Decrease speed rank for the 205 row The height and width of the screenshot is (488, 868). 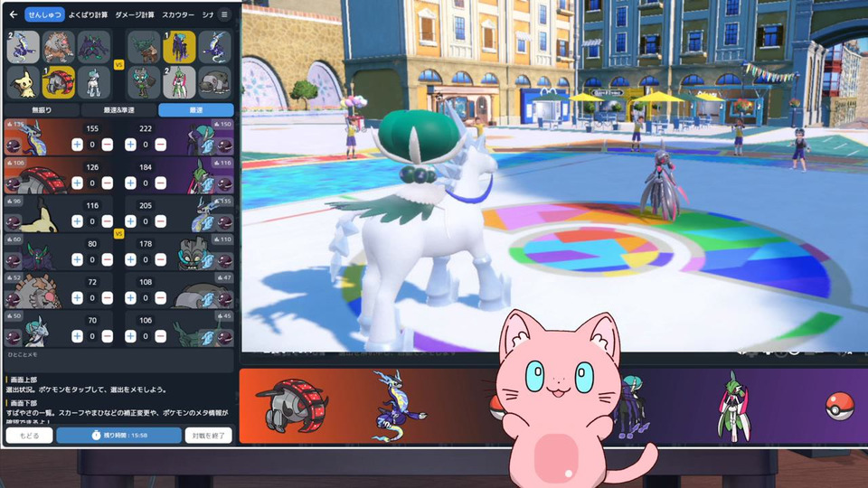click(161, 221)
